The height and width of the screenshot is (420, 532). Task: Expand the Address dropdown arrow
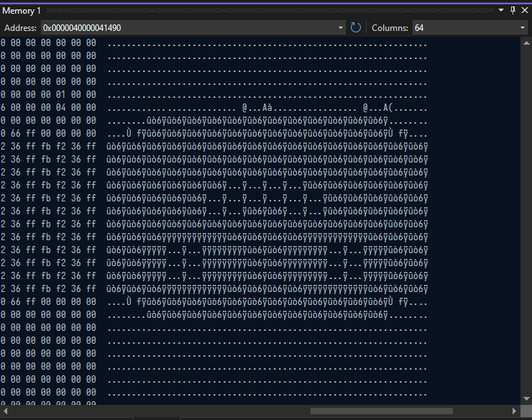point(340,28)
